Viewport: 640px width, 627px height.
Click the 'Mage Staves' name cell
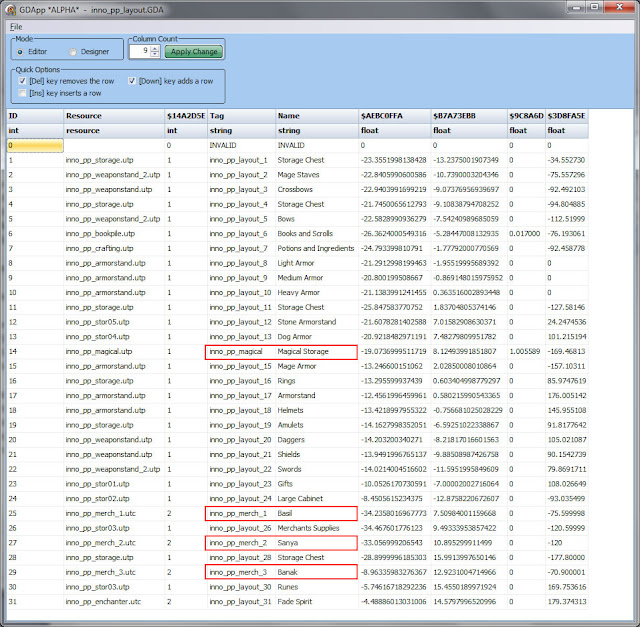click(317, 175)
